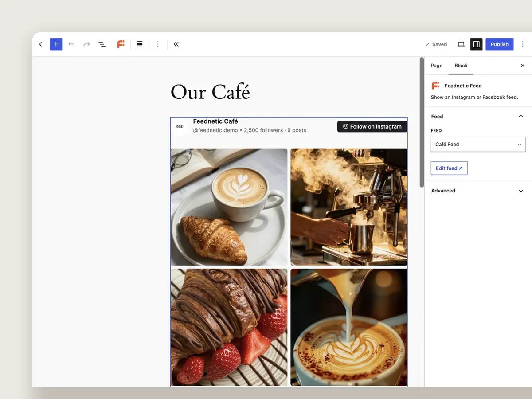Image resolution: width=532 pixels, height=399 pixels.
Task: Open the block inserter plus button
Action: pos(56,44)
